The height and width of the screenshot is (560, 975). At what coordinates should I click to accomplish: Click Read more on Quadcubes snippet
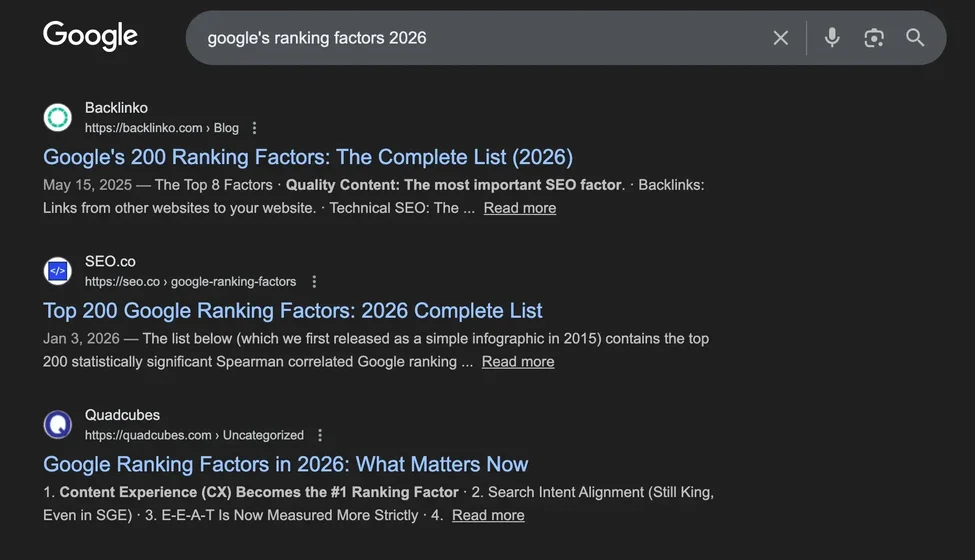coord(488,515)
